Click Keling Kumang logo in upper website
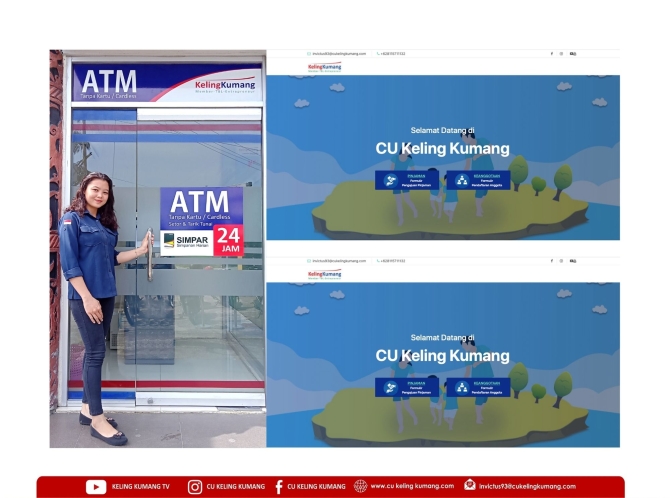This screenshot has height=498, width=670. tap(325, 67)
